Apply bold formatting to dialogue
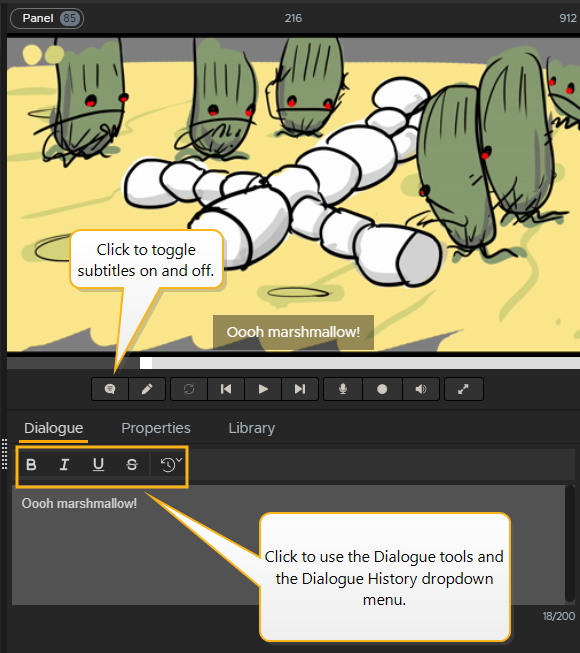Screen dimensions: 580x653 click(x=31, y=464)
